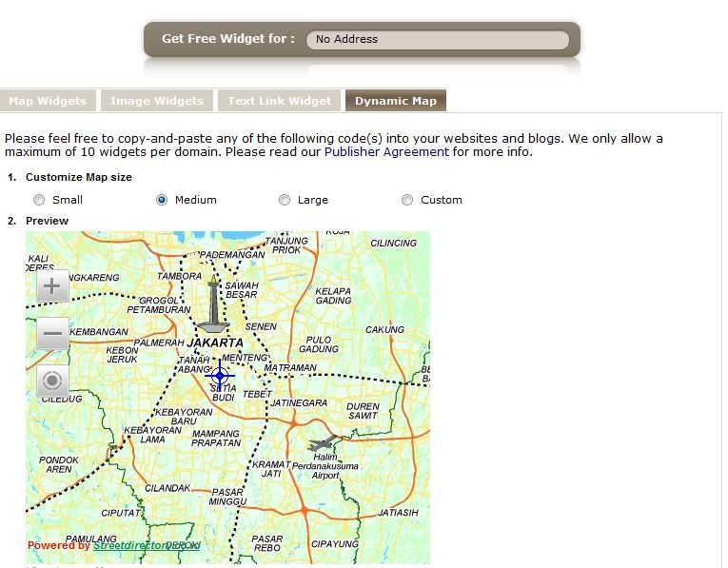This screenshot has width=728, height=568.
Task: Click KRAMAT JATI label on map
Action: click(x=271, y=469)
